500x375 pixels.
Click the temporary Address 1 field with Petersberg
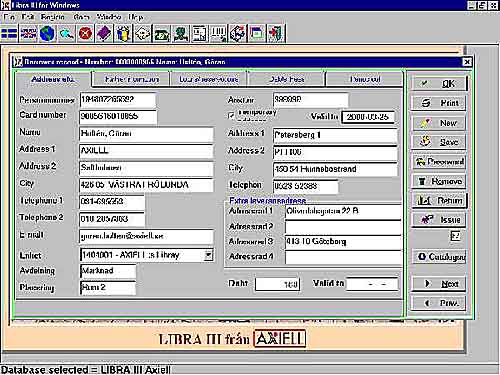coord(335,135)
